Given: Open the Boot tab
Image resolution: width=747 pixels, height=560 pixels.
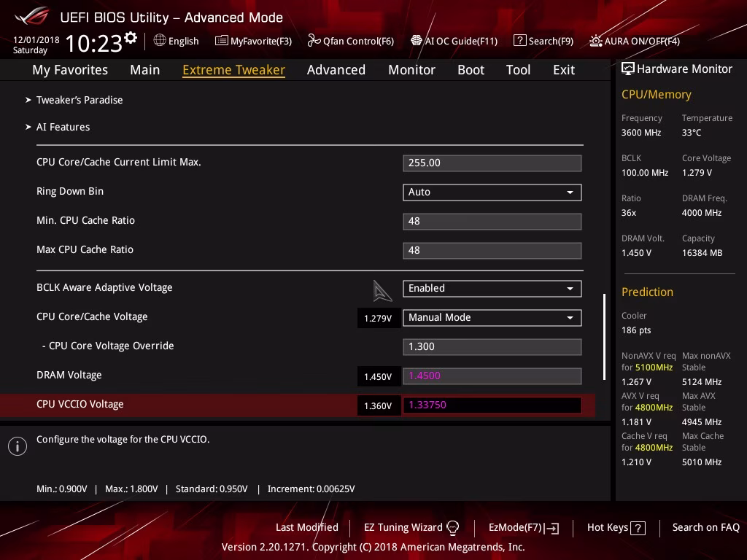Looking at the screenshot, I should [x=471, y=70].
